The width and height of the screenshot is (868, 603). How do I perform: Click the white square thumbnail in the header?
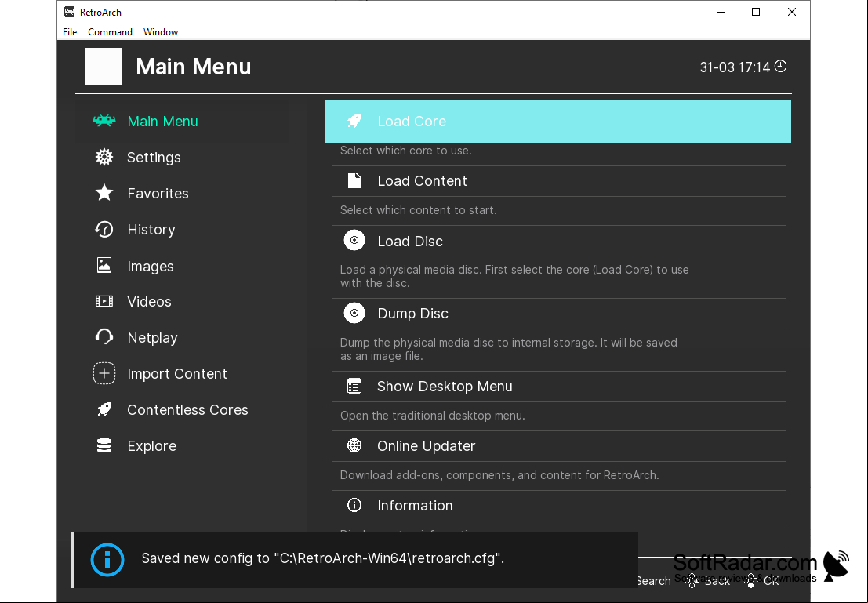[x=104, y=67]
